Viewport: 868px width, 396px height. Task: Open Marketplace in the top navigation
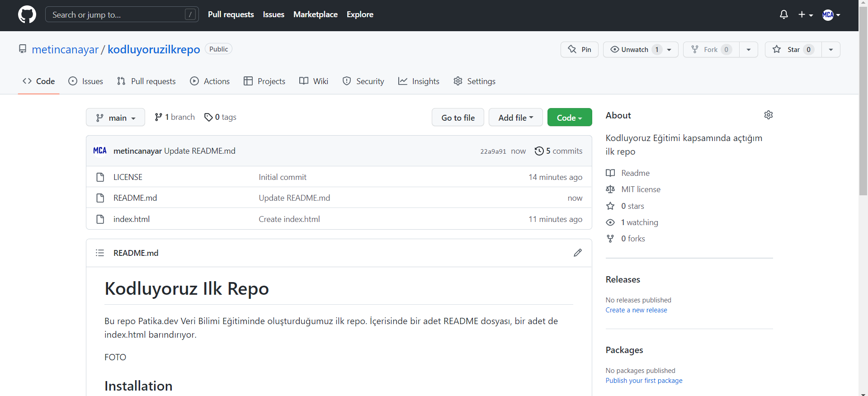[316, 14]
